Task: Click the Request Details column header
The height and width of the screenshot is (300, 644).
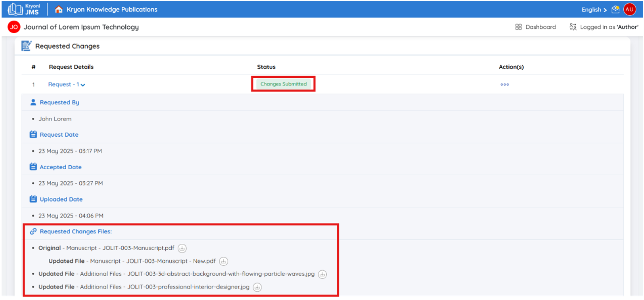Action: (71, 67)
